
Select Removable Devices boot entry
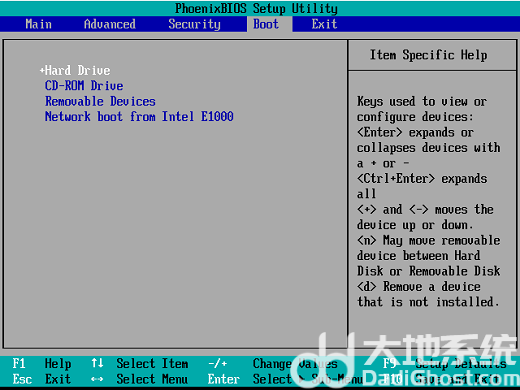[100, 101]
